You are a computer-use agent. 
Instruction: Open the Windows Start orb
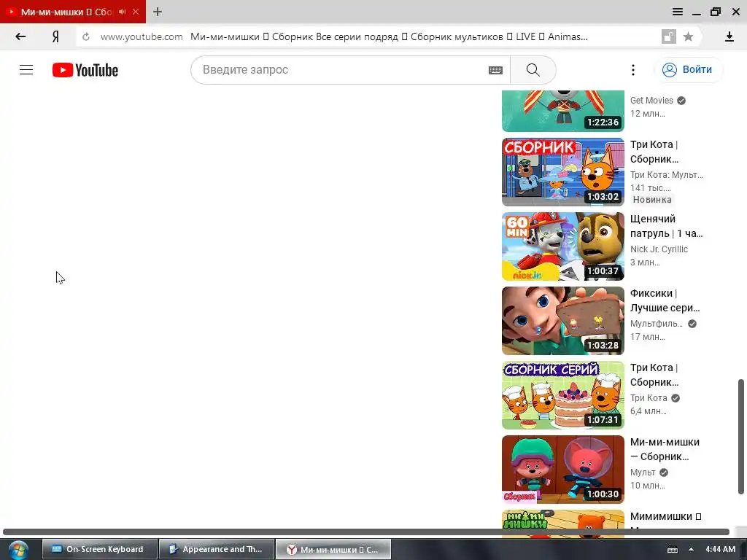18,550
